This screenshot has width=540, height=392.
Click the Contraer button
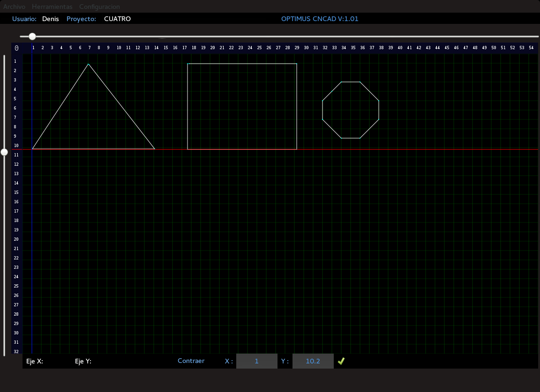click(191, 361)
